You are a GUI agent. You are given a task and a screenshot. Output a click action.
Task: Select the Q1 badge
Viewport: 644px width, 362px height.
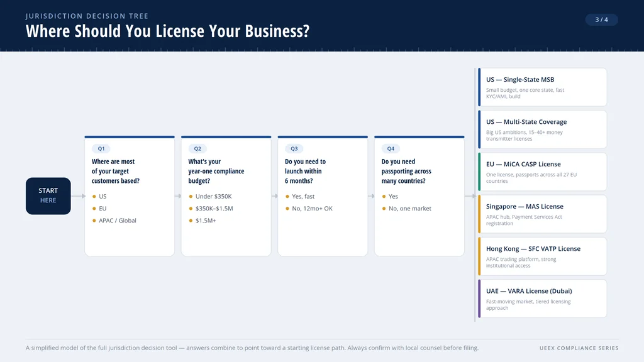101,148
